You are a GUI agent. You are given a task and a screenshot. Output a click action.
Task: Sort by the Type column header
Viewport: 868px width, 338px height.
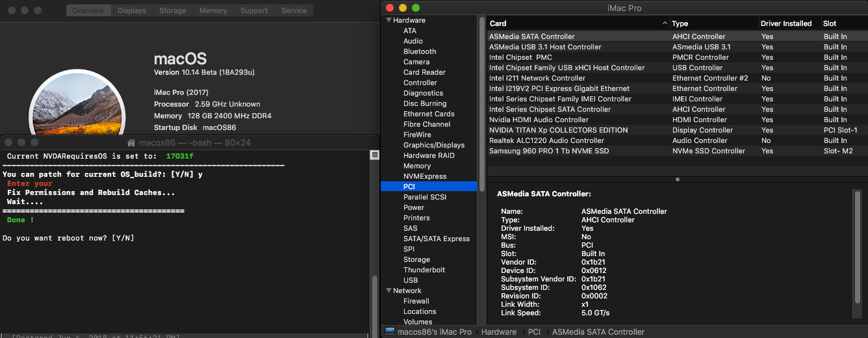click(x=713, y=23)
